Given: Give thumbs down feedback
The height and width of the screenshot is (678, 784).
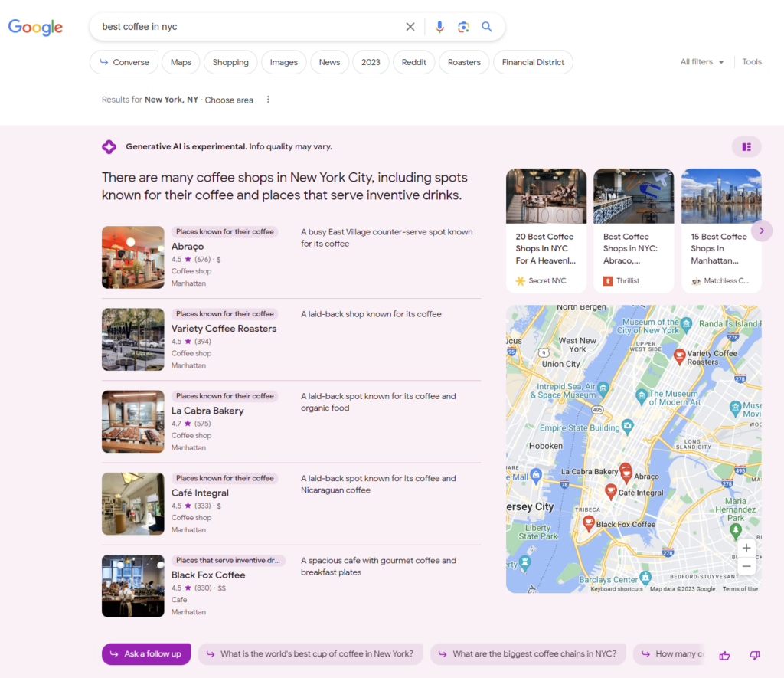Looking at the screenshot, I should [x=754, y=655].
